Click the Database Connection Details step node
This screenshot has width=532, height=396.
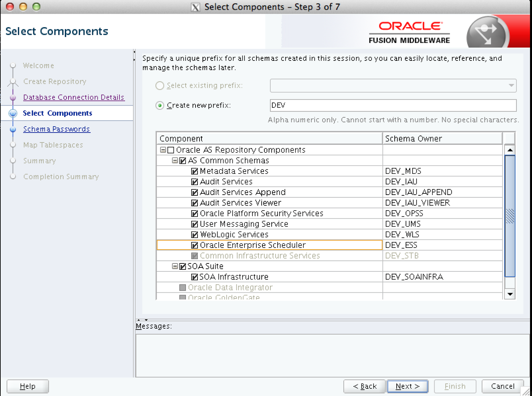coord(13,97)
